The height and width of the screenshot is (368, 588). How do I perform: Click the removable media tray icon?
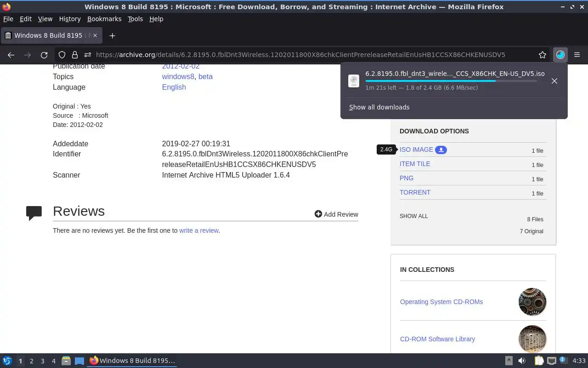point(509,361)
